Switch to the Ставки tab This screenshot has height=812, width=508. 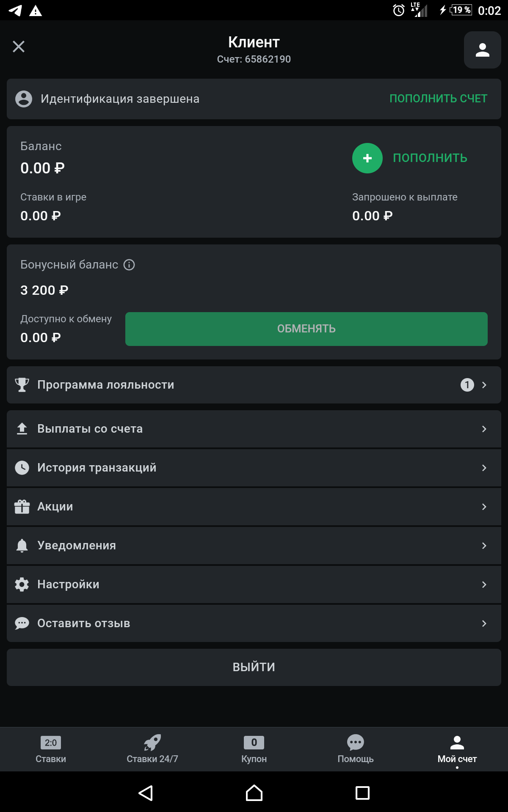51,749
